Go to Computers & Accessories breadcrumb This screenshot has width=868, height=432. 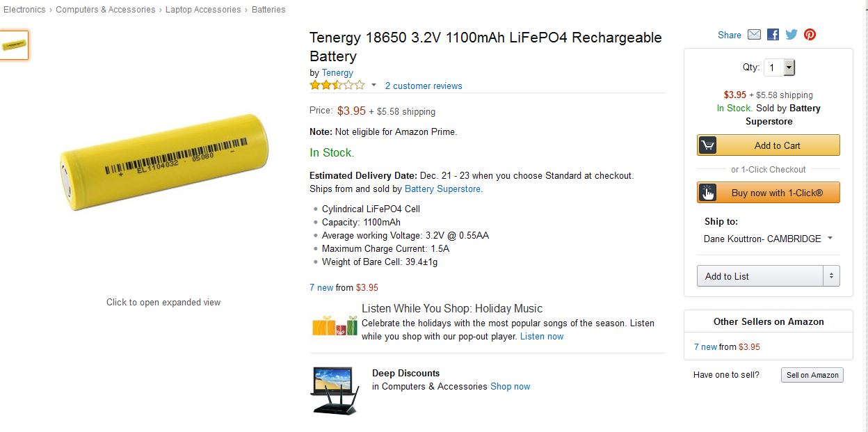106,10
